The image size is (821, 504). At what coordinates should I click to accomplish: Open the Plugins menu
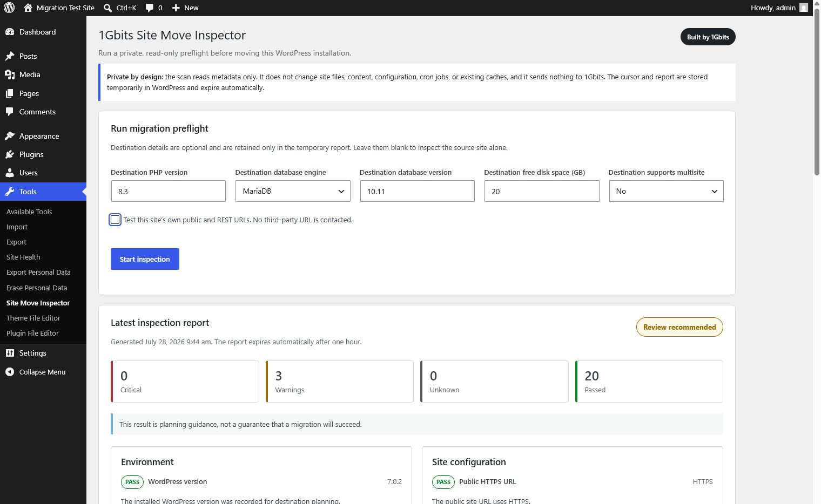[43, 154]
